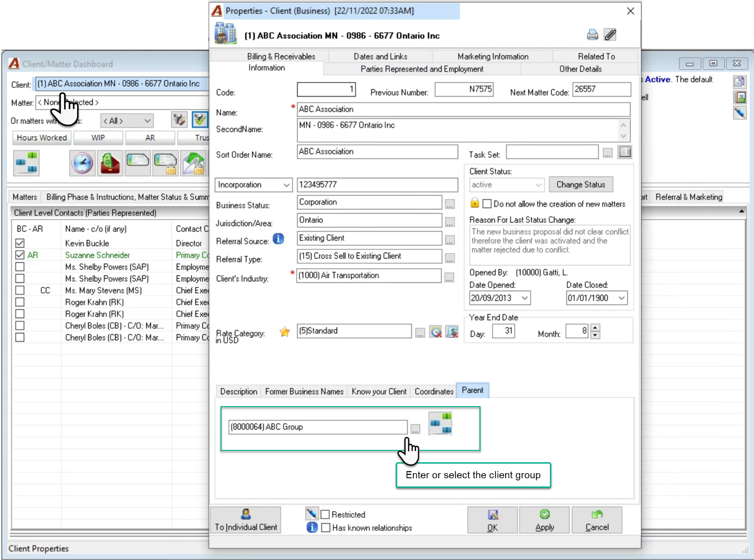Select the Know your Client tab
This screenshot has height=560, width=754.
[379, 391]
